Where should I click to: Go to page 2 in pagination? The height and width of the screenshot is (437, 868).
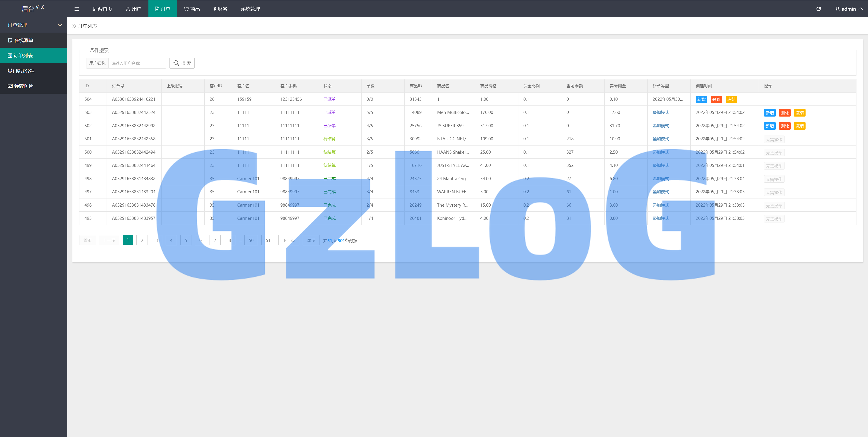(x=142, y=240)
